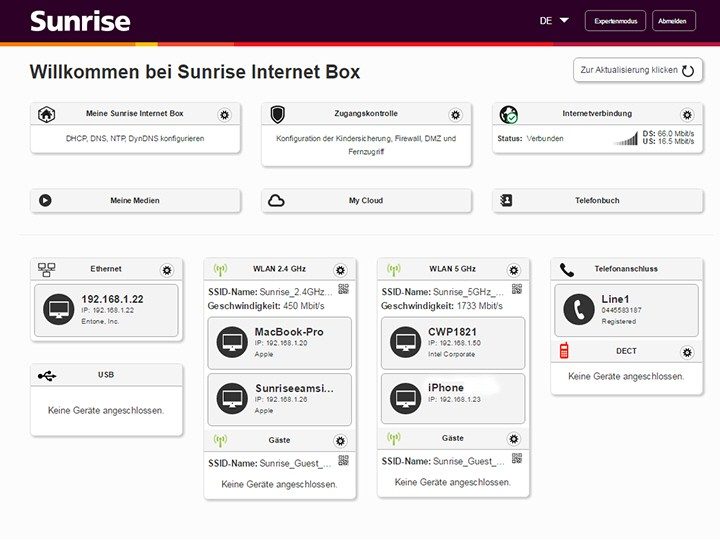The height and width of the screenshot is (540, 720).
Task: Click the Geschwindigkeit: 450 Mbit/s text
Action: (266, 306)
